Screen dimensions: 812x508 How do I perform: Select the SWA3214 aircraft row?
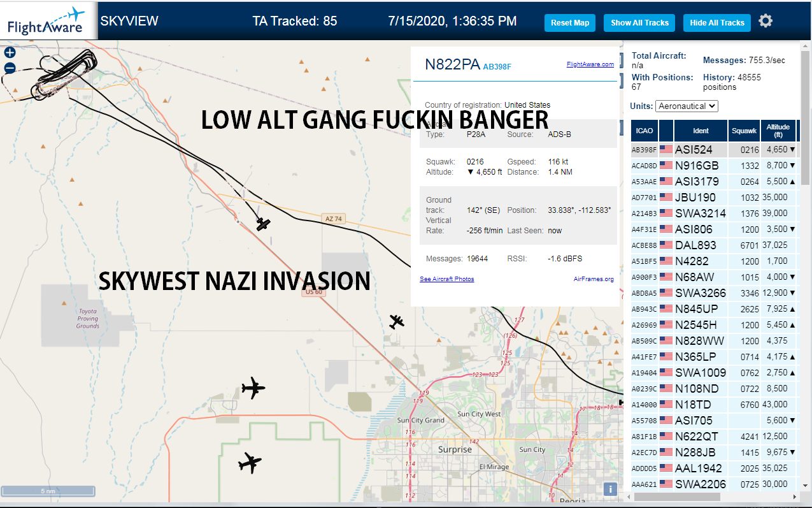(714, 214)
